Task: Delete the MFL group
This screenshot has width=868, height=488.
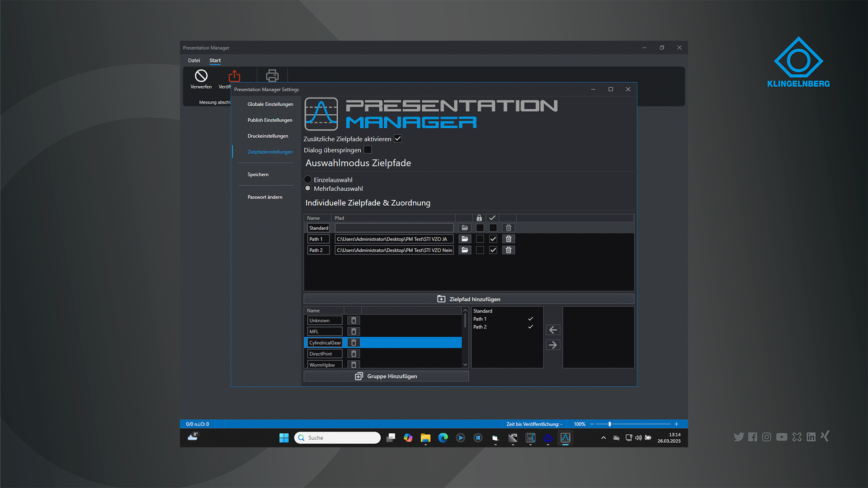Action: tap(354, 332)
